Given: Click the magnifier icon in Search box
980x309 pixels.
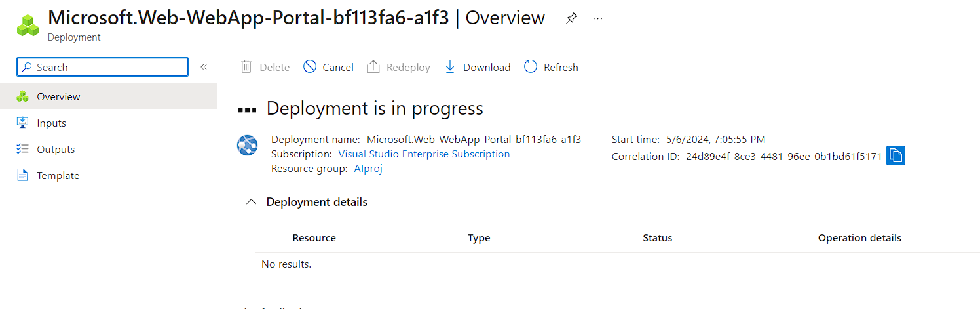Looking at the screenshot, I should click(26, 67).
